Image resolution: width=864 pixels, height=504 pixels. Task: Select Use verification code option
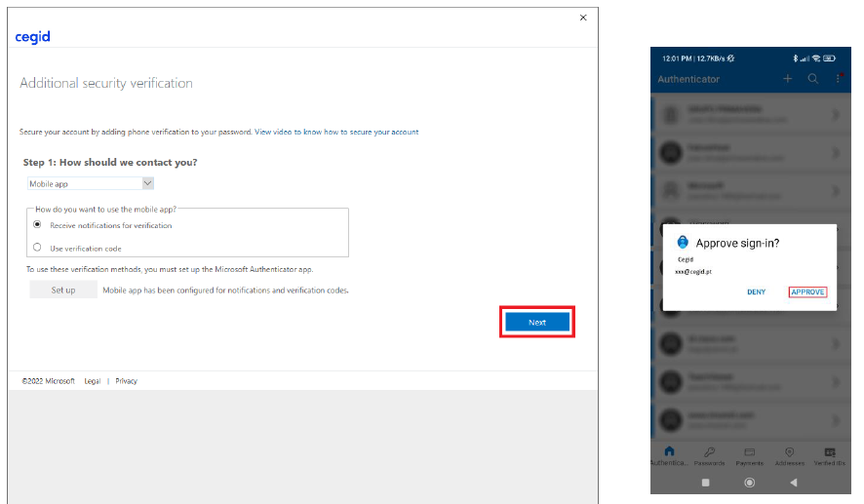[37, 248]
